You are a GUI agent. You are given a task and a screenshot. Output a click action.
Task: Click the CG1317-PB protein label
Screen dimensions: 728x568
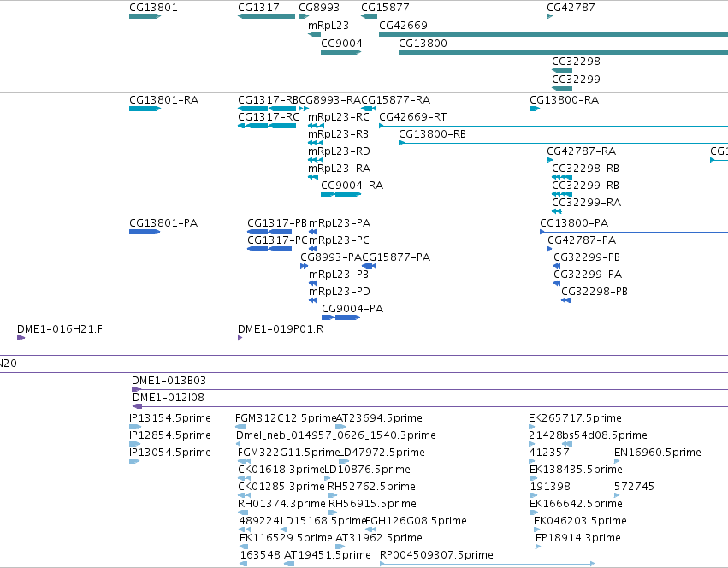click(277, 223)
